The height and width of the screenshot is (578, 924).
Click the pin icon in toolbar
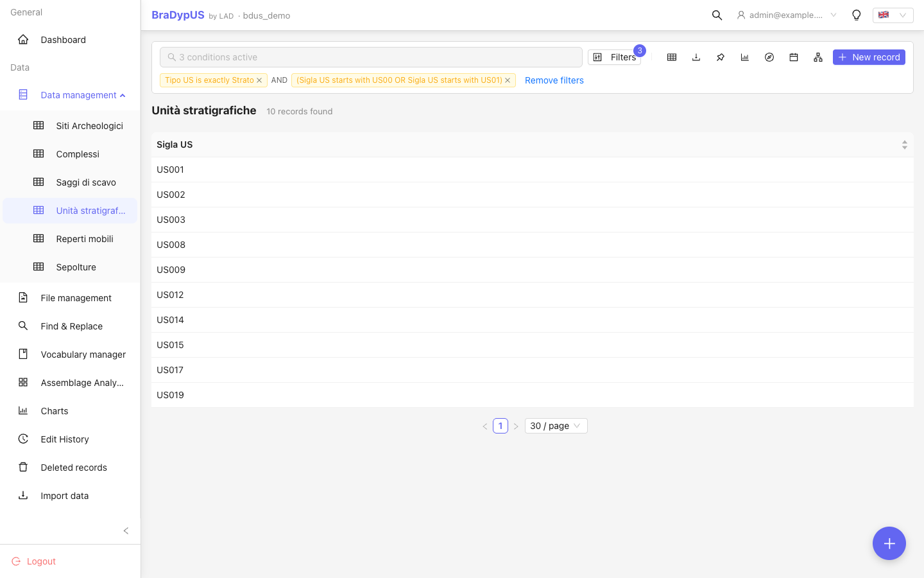coord(721,57)
